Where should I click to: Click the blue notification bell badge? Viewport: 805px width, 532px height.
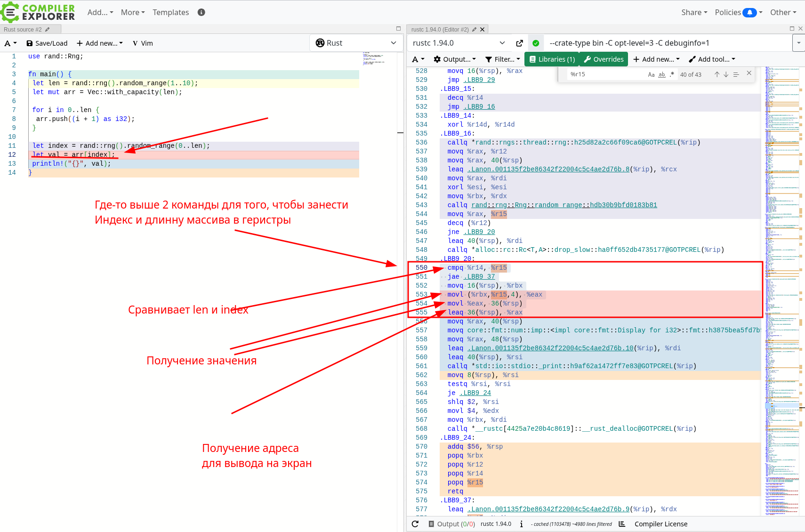[x=749, y=12]
